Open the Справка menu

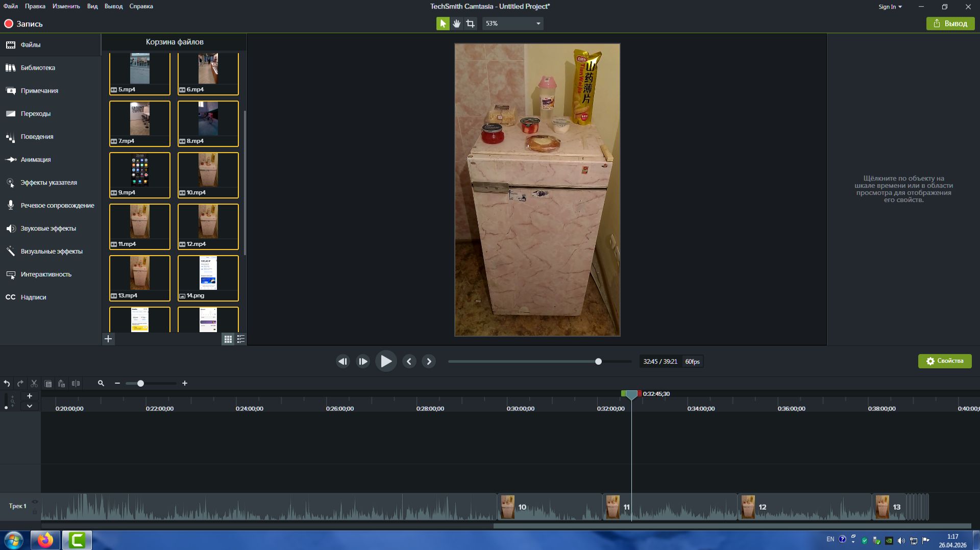[x=141, y=6]
